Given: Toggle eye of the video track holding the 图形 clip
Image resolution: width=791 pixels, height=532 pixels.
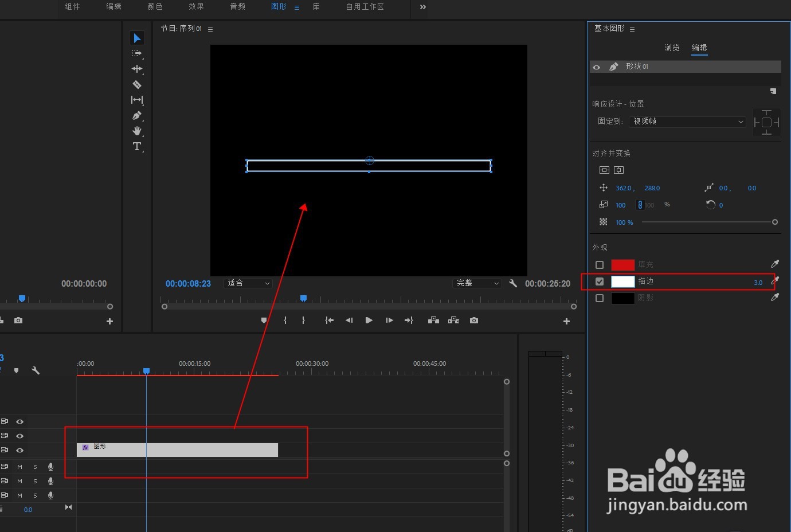Looking at the screenshot, I should (19, 450).
